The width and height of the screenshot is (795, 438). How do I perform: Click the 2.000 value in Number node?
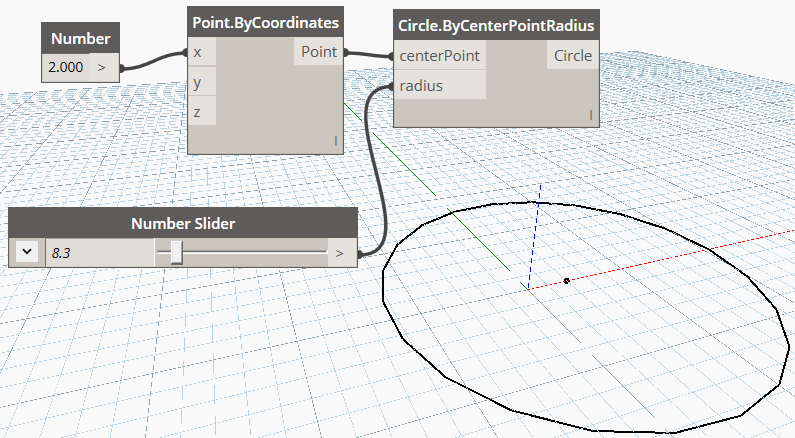tap(66, 67)
